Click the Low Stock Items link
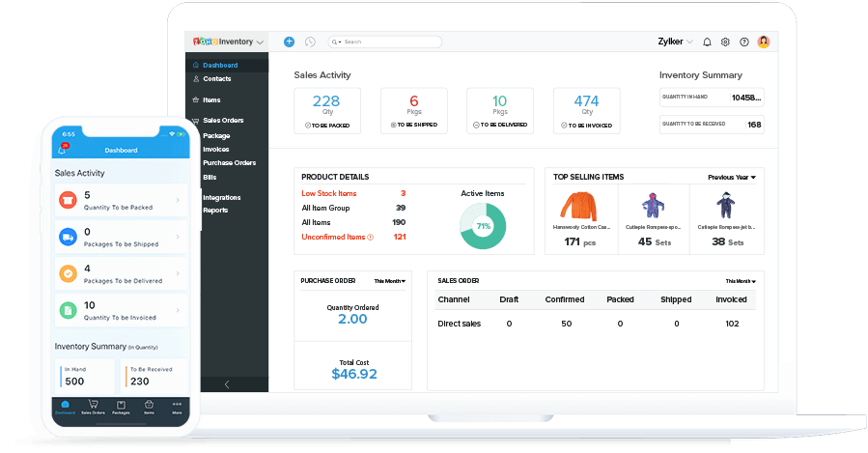Viewport: 868px width, 453px height. (328, 193)
